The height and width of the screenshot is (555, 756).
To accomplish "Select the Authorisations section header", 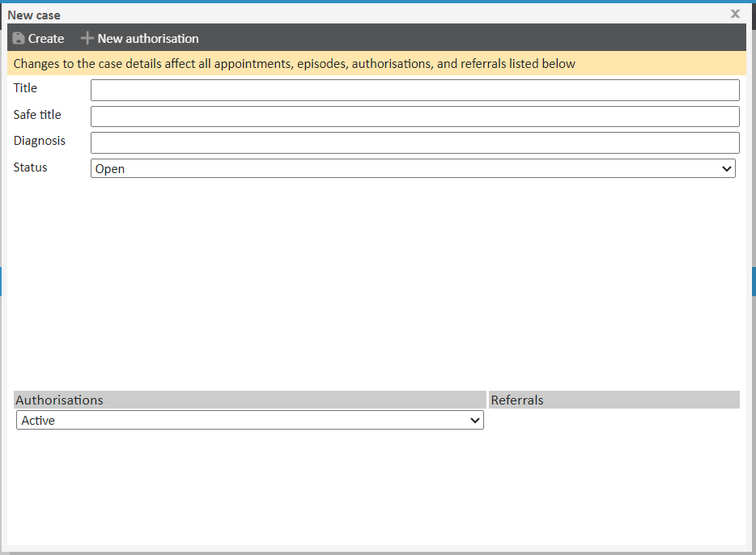I will tap(60, 400).
